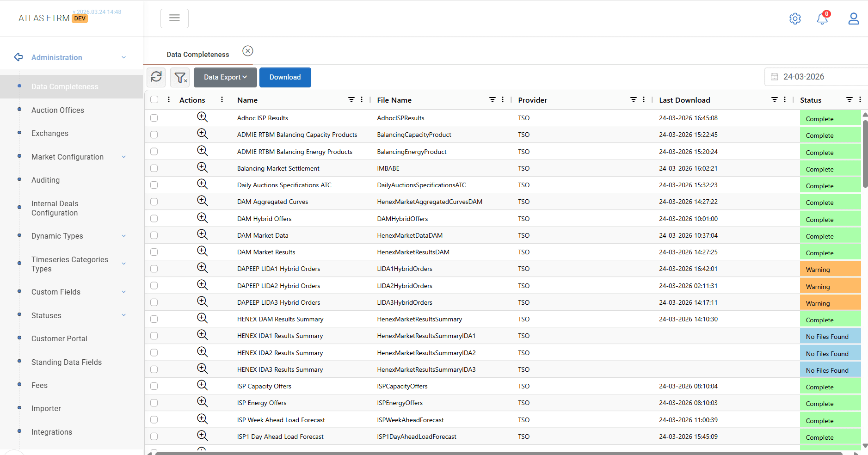
Task: Open filter for the Provider column
Action: pos(634,99)
